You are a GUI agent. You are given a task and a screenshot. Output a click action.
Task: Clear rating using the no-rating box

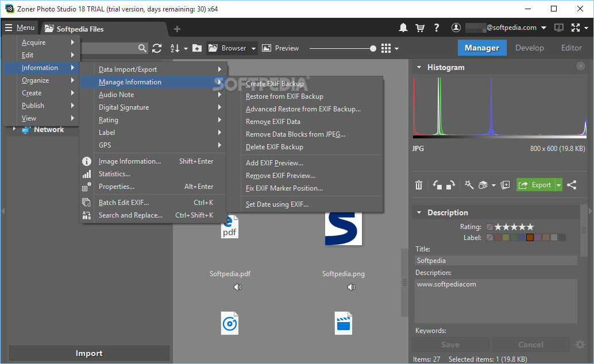[x=489, y=227]
